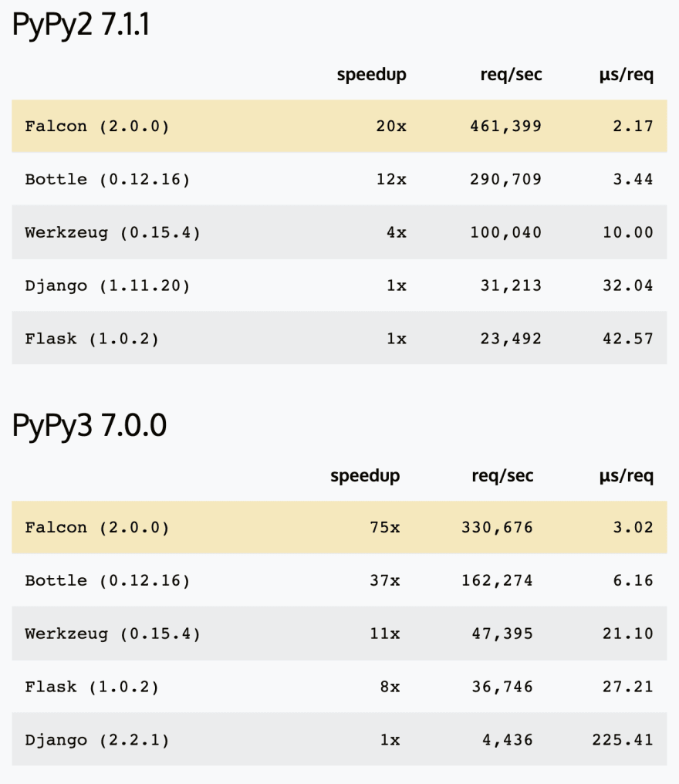This screenshot has height=784, width=679.
Task: Click the PyPy2 7.1.1 heading
Action: point(80,24)
